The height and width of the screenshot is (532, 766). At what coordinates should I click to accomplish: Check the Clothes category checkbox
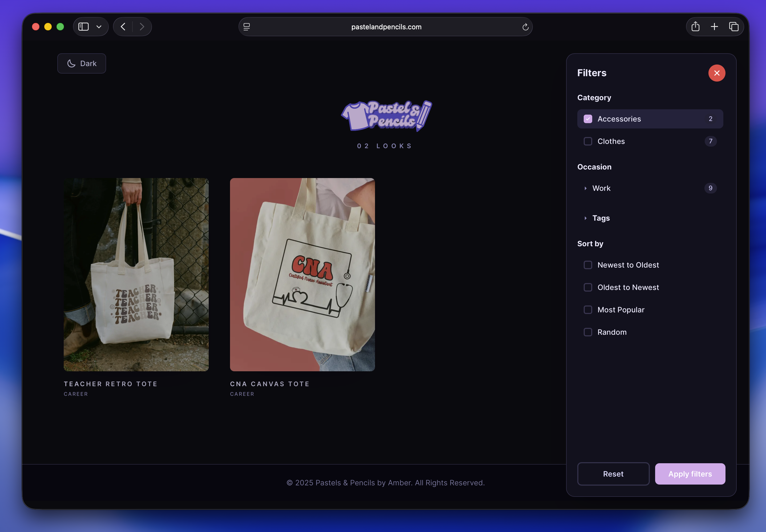click(x=588, y=141)
